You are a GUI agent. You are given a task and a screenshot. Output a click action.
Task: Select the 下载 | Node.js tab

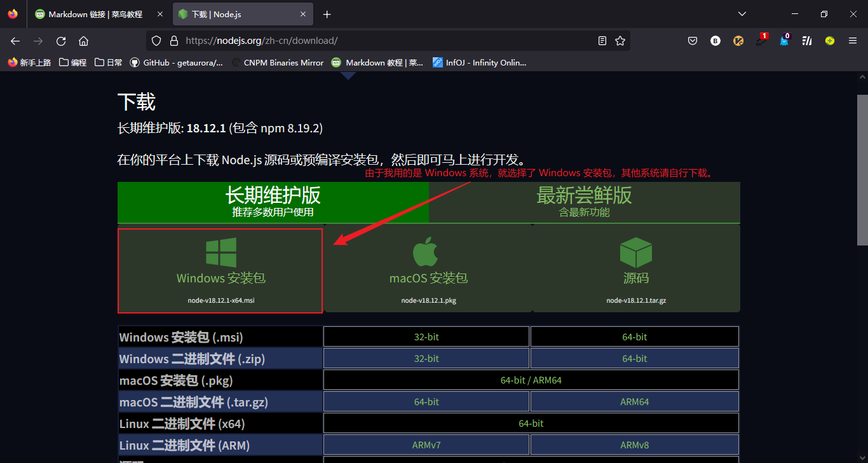point(244,14)
